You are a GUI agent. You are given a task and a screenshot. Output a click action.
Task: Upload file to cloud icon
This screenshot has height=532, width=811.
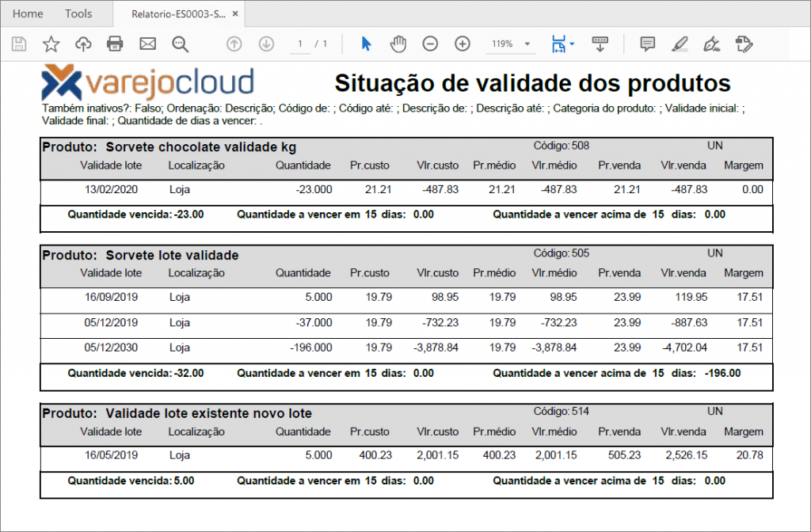click(83, 44)
